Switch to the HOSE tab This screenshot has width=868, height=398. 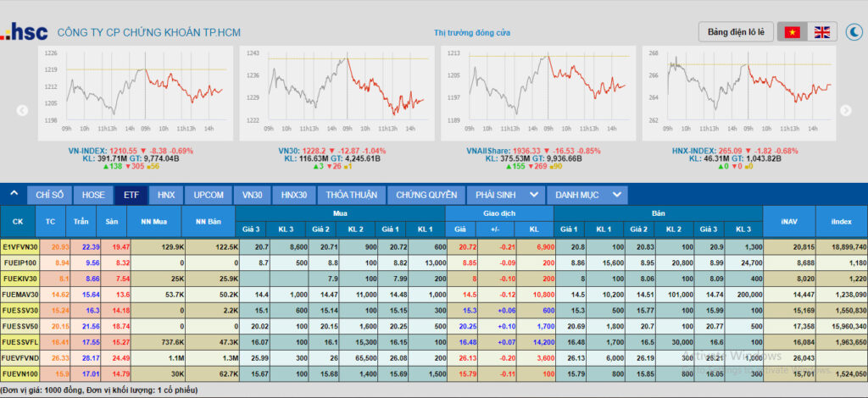click(x=93, y=195)
